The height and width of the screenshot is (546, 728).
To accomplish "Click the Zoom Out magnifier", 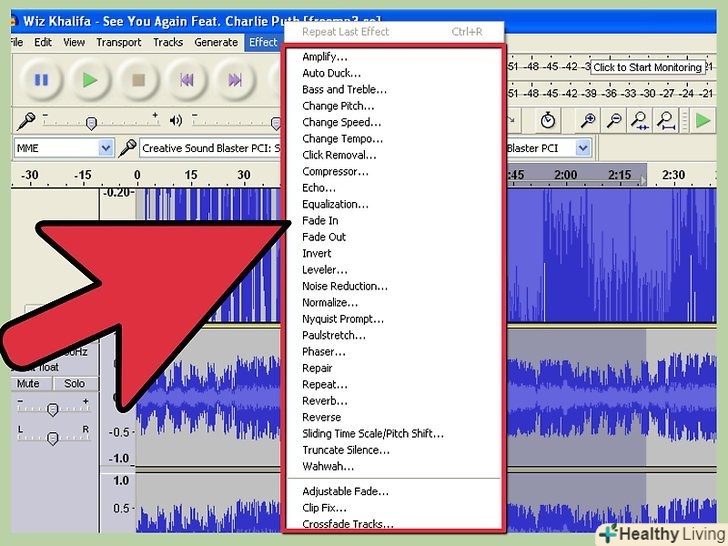I will tap(614, 120).
